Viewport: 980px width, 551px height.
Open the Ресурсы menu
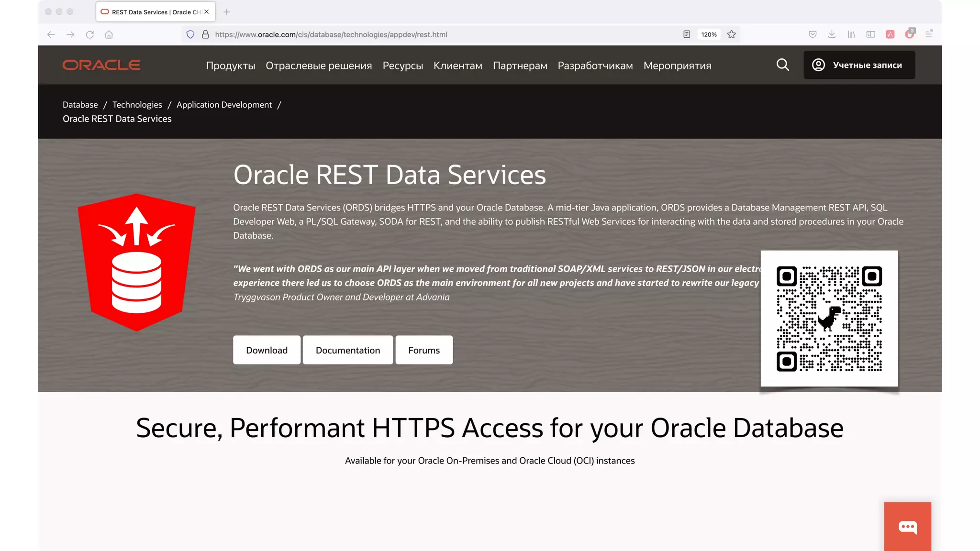pyautogui.click(x=403, y=66)
